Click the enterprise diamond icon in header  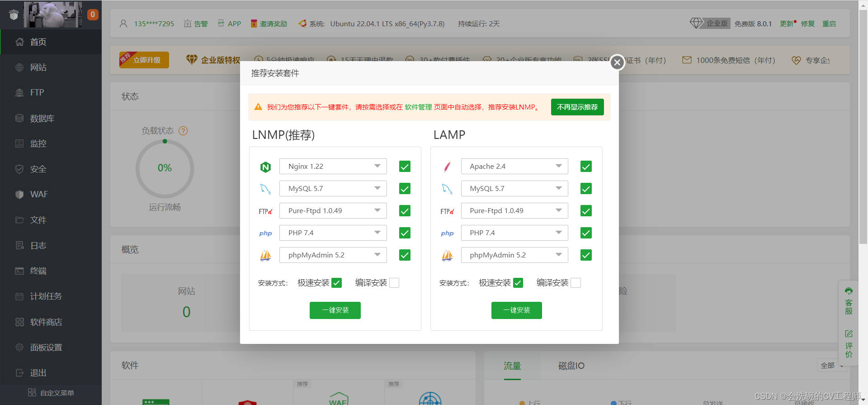(x=696, y=23)
